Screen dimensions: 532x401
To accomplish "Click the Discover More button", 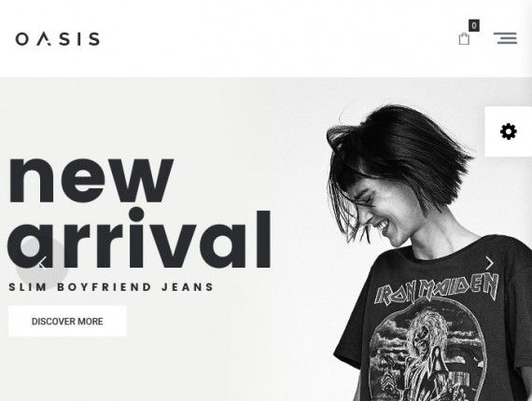I will click(67, 321).
